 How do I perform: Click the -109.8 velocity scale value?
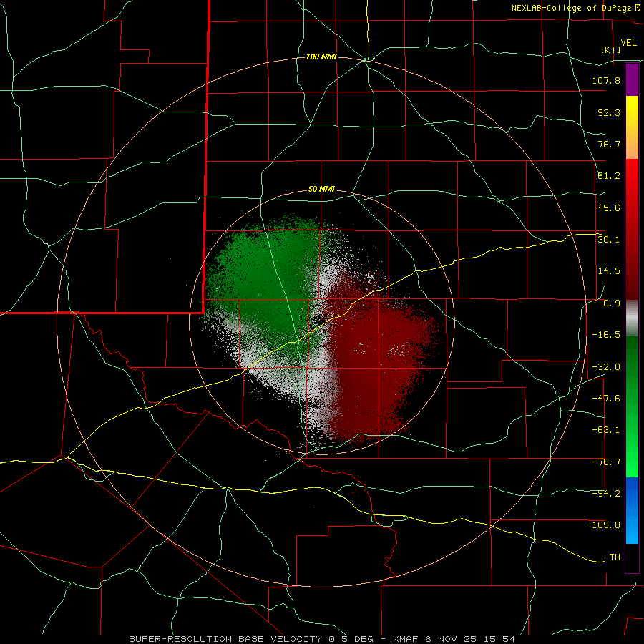[603, 525]
